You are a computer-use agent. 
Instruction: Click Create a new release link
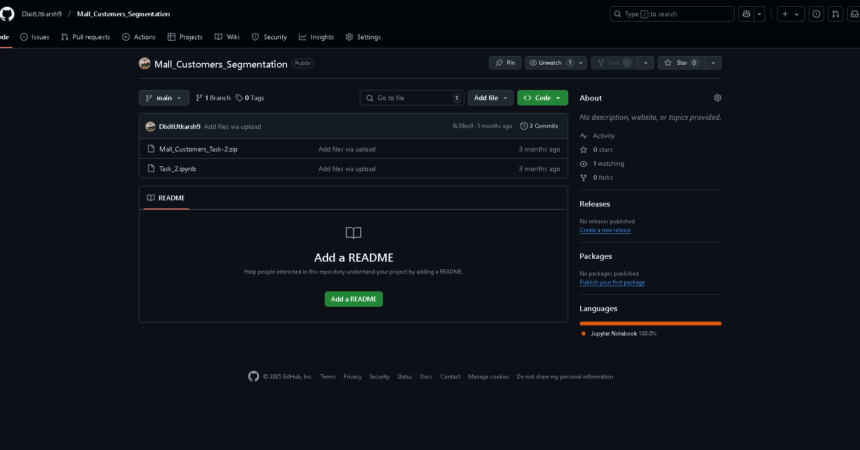click(x=605, y=230)
